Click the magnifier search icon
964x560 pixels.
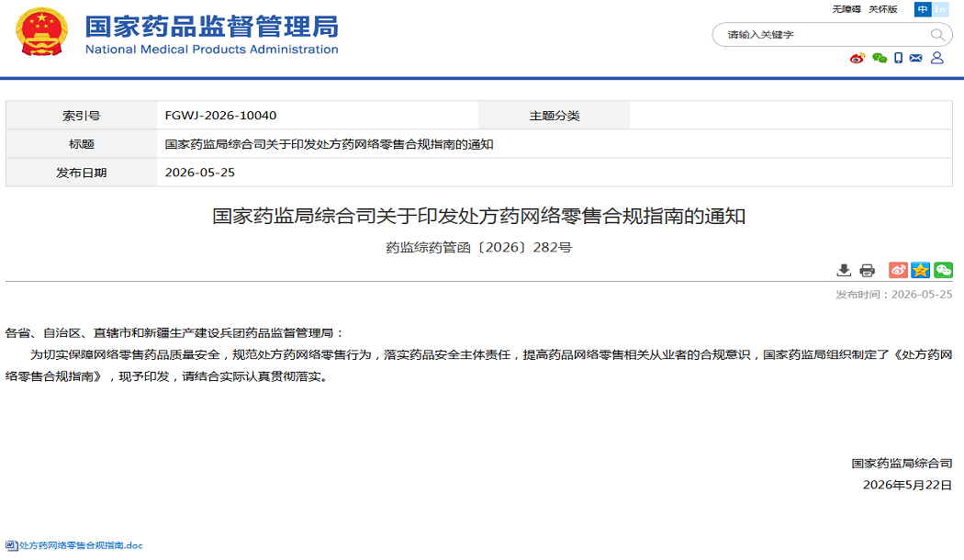coord(937,35)
